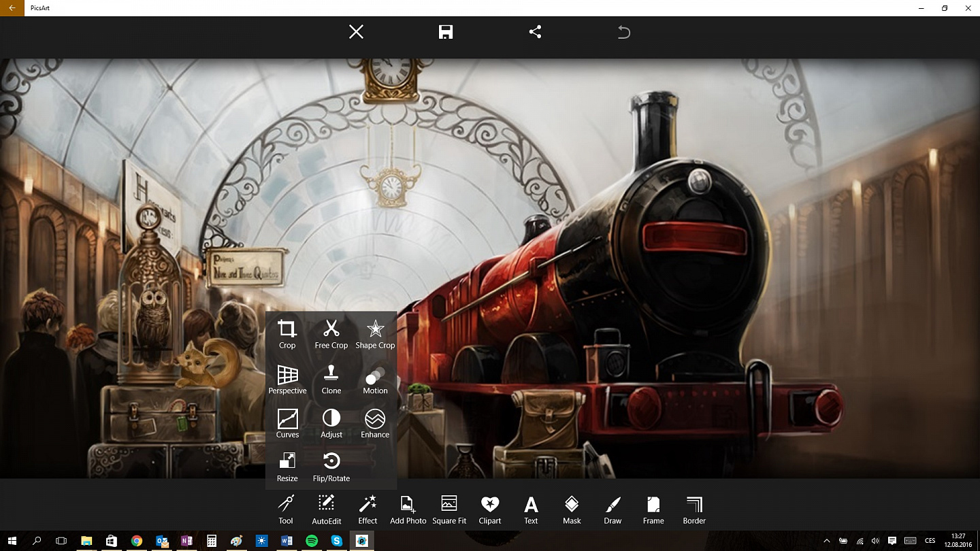
Task: Run AutoEdit on the photo
Action: 327,510
